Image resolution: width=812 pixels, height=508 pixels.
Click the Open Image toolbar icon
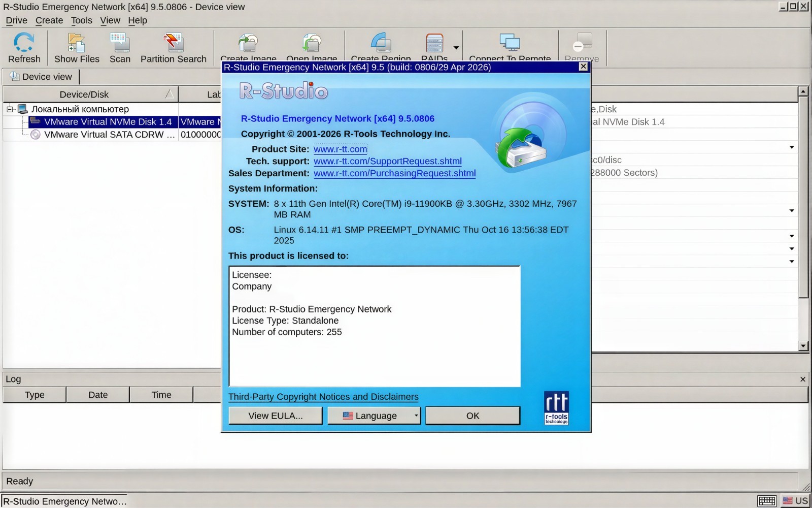click(312, 43)
